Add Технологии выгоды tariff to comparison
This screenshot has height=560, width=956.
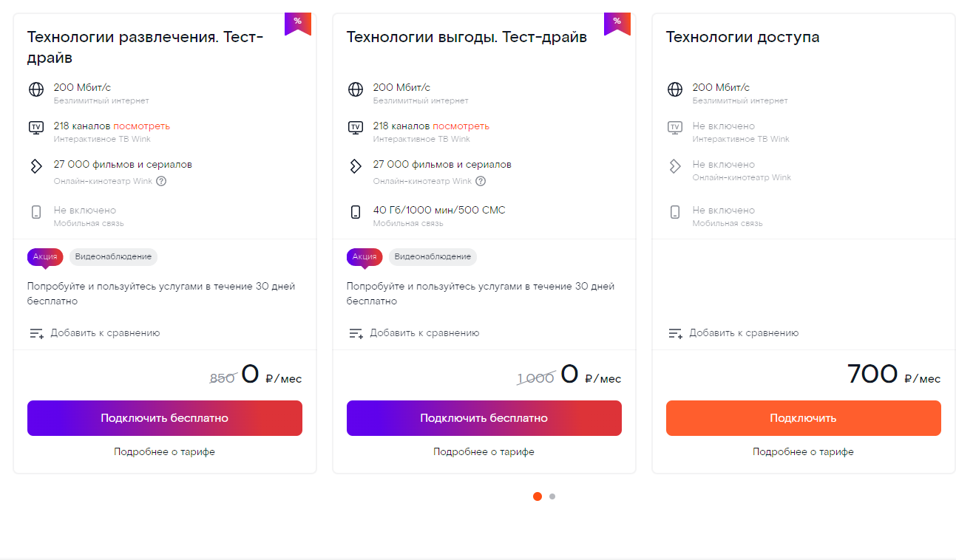(x=413, y=333)
